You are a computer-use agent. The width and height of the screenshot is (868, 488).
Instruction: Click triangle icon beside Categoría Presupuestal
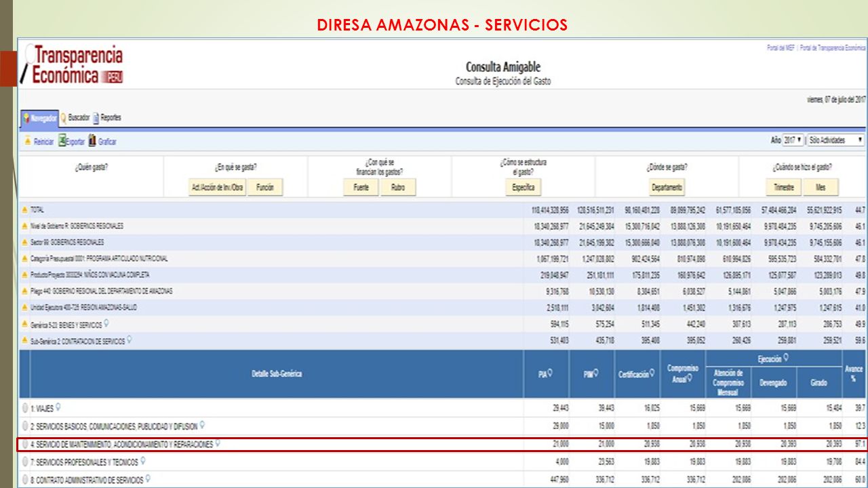point(25,258)
